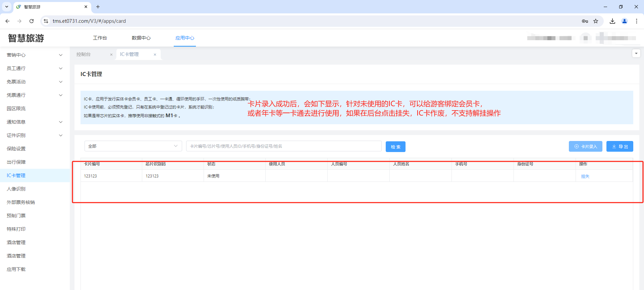Switch to 数据中心 top menu

pyautogui.click(x=141, y=38)
